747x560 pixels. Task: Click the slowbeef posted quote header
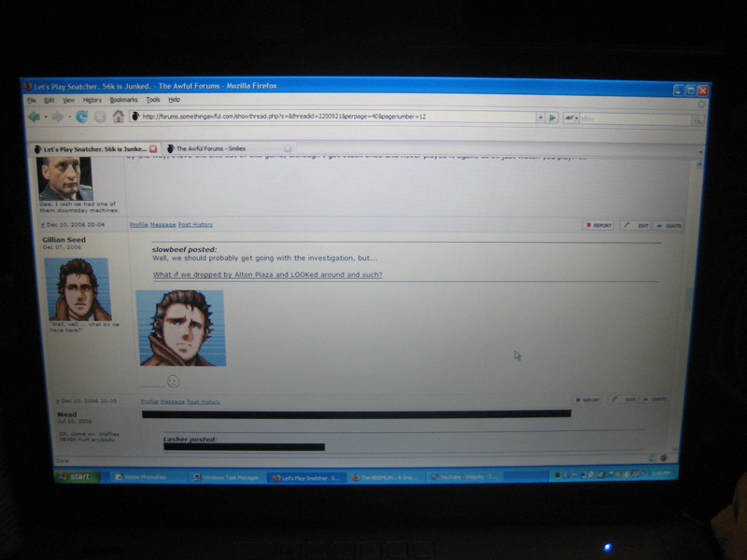point(184,249)
